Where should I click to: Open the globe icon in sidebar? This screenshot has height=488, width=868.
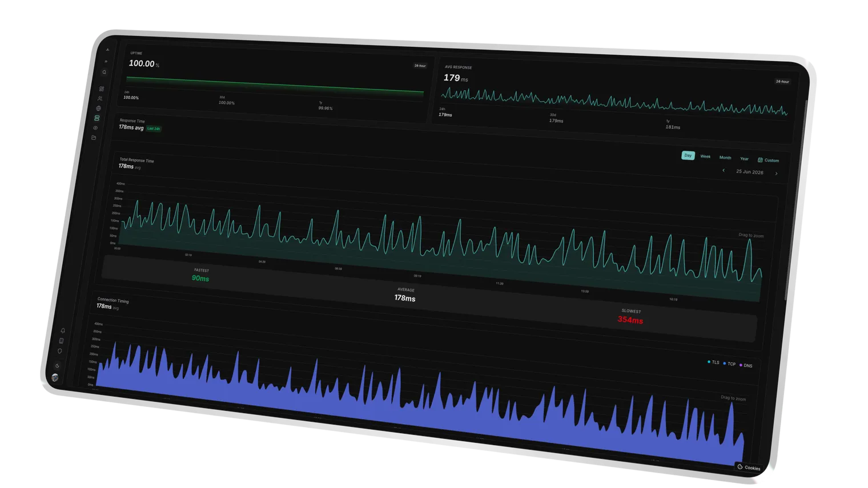click(x=98, y=108)
